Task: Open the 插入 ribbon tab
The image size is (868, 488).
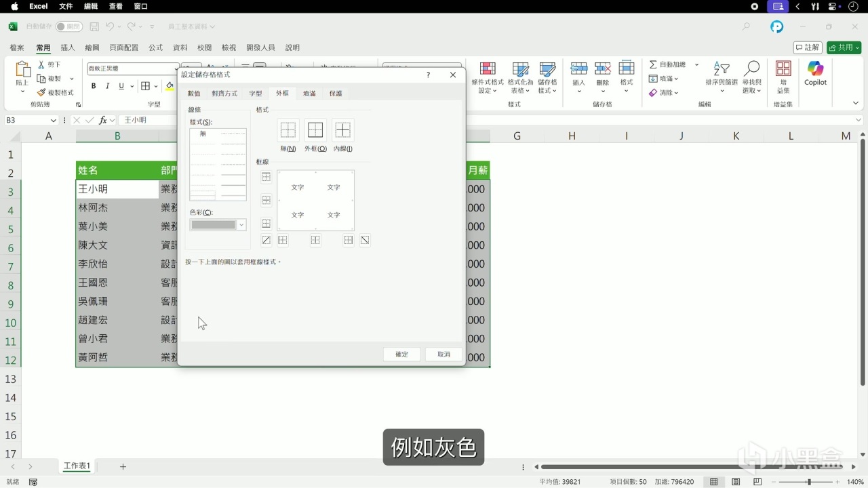Action: point(68,47)
